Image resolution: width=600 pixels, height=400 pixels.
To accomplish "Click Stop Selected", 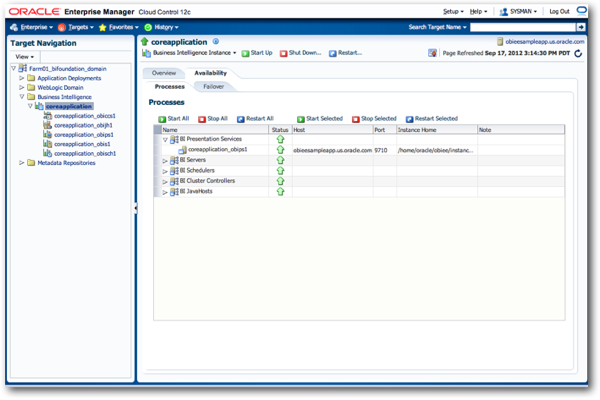I will [375, 119].
